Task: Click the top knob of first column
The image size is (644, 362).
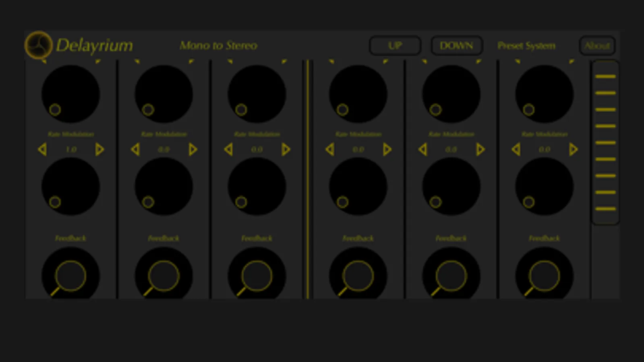Action: point(70,94)
